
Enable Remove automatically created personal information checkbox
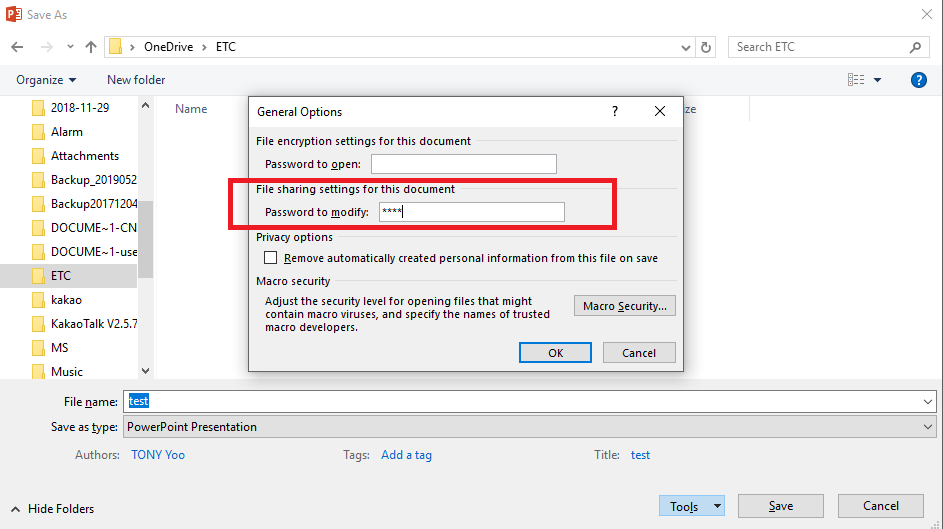click(271, 258)
